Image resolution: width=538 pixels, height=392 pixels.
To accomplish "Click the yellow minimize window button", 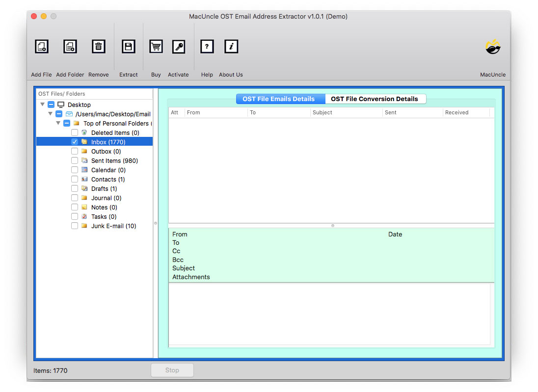I will point(44,16).
